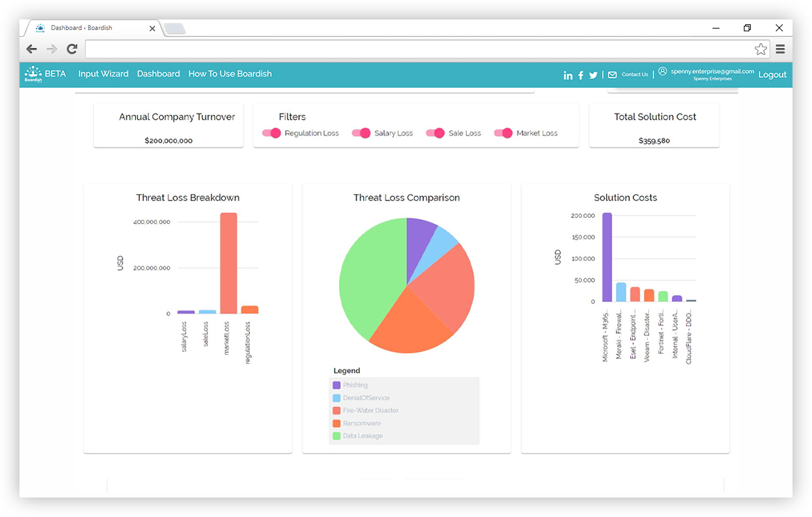This screenshot has height=517, width=812.
Task: Open the Twitter social icon
Action: pos(594,76)
